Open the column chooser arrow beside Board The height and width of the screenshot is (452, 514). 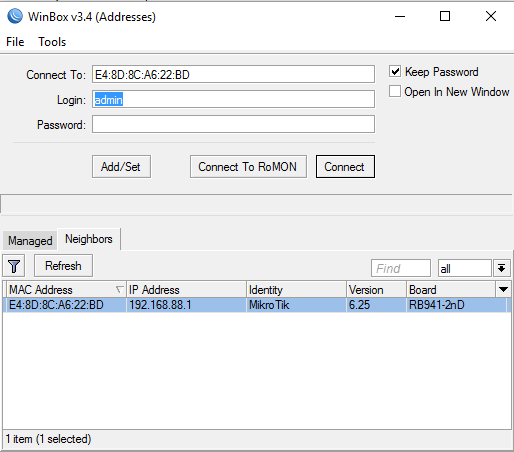pyautogui.click(x=503, y=289)
